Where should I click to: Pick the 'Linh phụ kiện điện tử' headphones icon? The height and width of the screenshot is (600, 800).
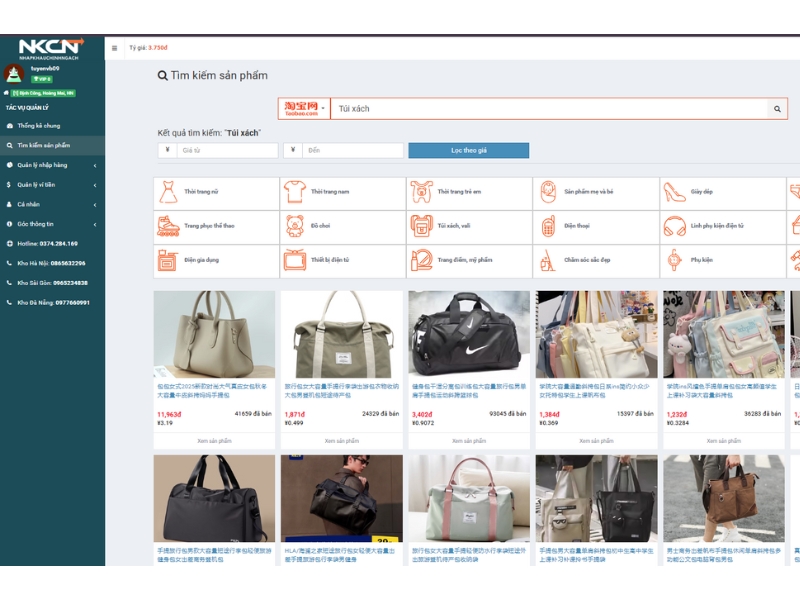[x=675, y=226]
